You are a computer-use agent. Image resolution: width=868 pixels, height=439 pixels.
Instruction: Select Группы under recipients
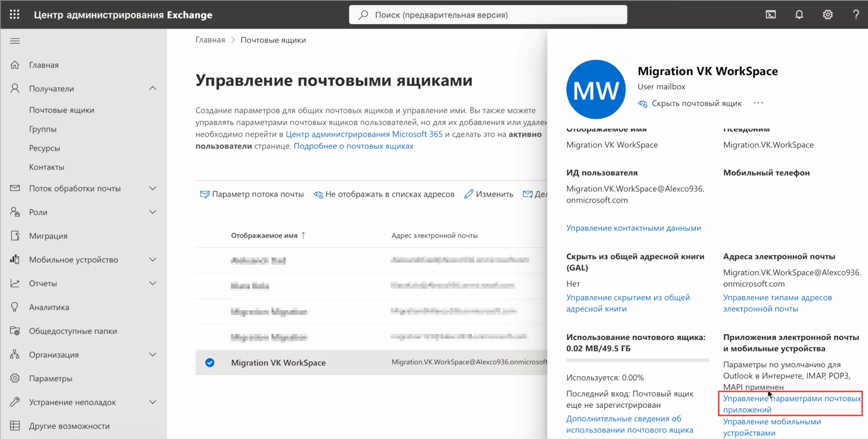43,129
